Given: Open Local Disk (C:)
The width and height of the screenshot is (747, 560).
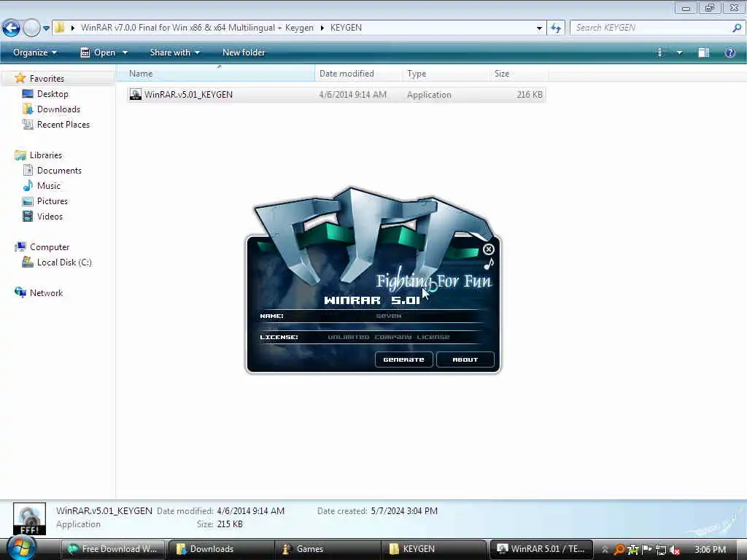Looking at the screenshot, I should coord(64,262).
